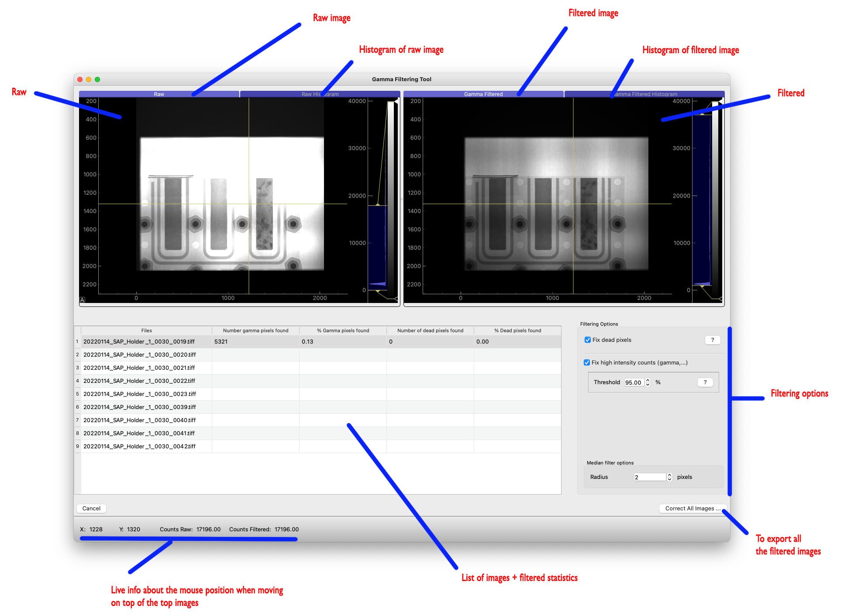Decrease Threshold with the down stepper arrow

(648, 385)
